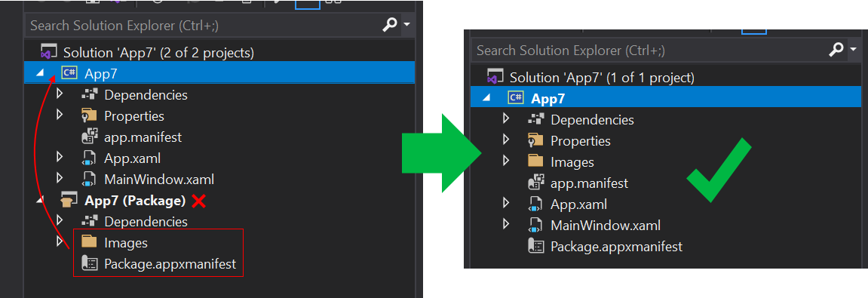This screenshot has height=298, width=868.
Task: Click the MainWindow.xaml file icon in the right panel
Action: [x=535, y=225]
